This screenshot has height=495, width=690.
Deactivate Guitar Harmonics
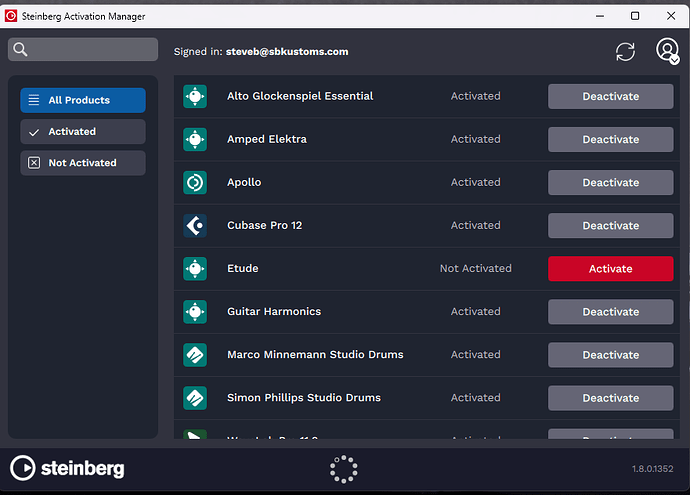click(x=610, y=312)
